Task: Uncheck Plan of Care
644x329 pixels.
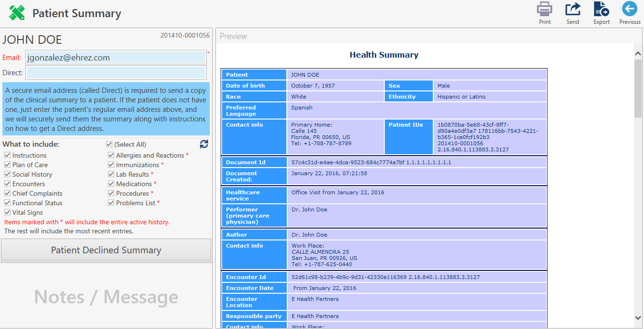Action: point(8,165)
